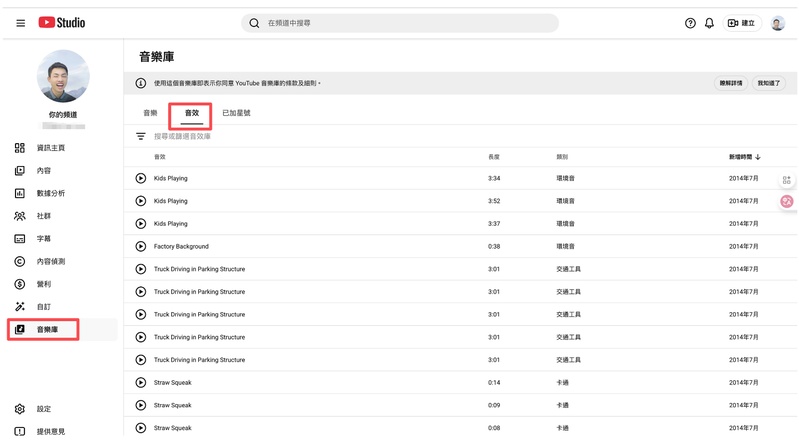Click the channel search field at top
Image resolution: width=799 pixels, height=442 pixels.
pyautogui.click(x=400, y=23)
